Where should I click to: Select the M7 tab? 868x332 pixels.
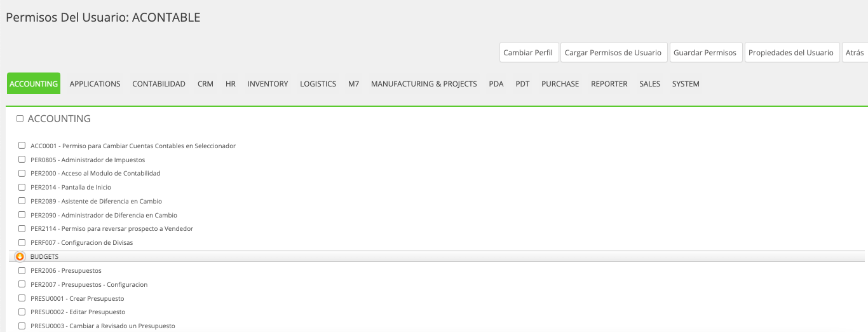(353, 83)
